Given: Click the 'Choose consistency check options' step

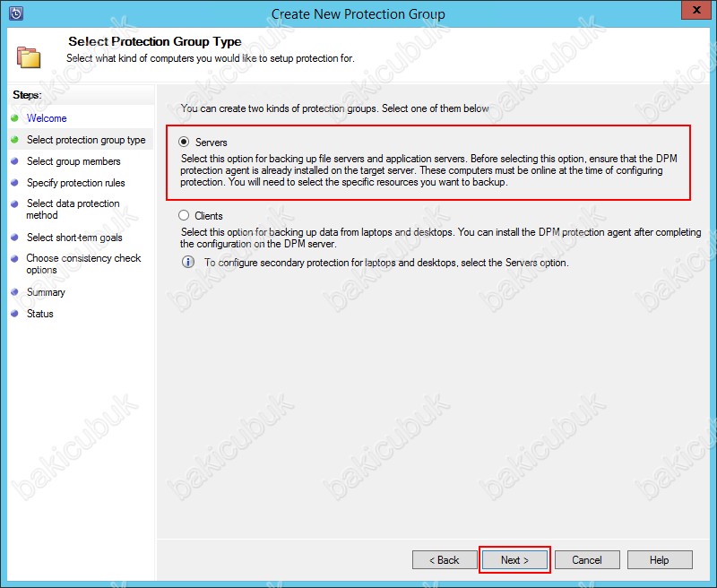Looking at the screenshot, I should coord(83,264).
